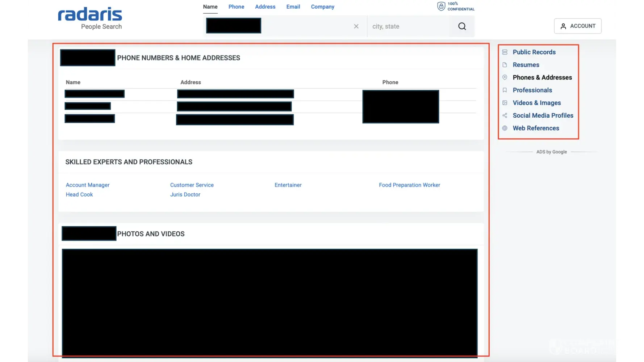The height and width of the screenshot is (362, 644).
Task: Click the Name column header
Action: (x=73, y=82)
